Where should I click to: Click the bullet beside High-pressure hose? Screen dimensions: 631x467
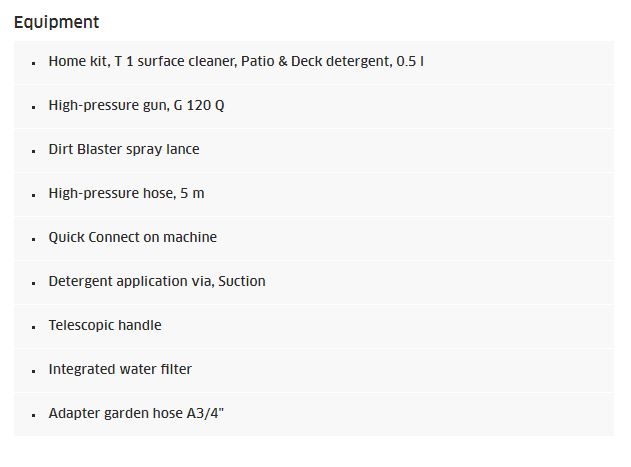coord(33,195)
